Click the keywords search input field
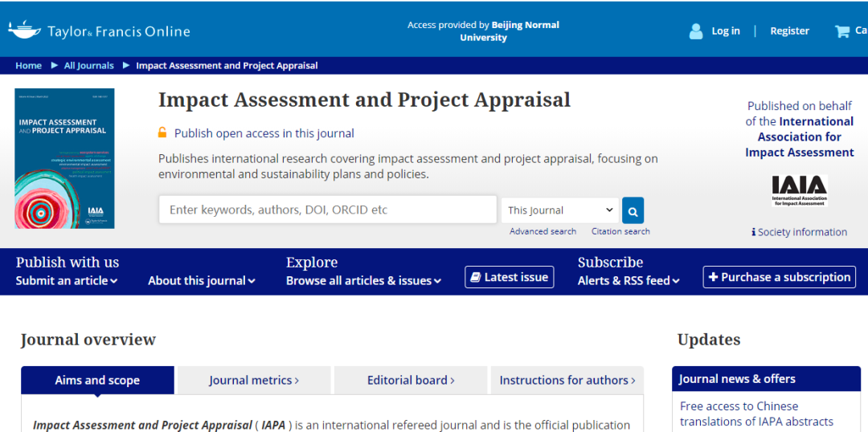868x432 pixels. click(327, 210)
